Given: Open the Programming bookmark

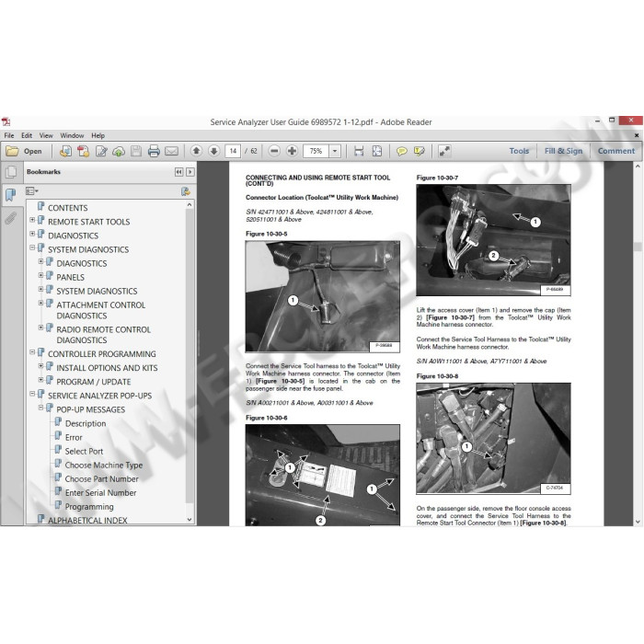Looking at the screenshot, I should pos(89,507).
